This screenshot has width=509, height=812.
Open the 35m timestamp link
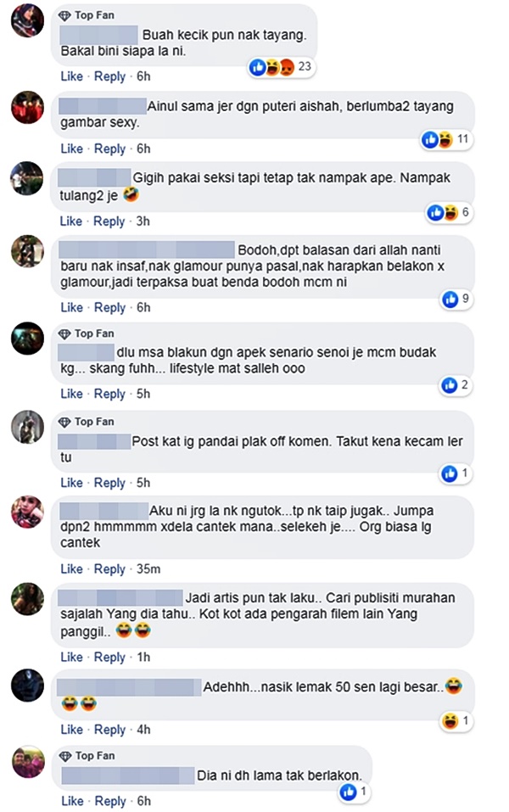coord(148,569)
